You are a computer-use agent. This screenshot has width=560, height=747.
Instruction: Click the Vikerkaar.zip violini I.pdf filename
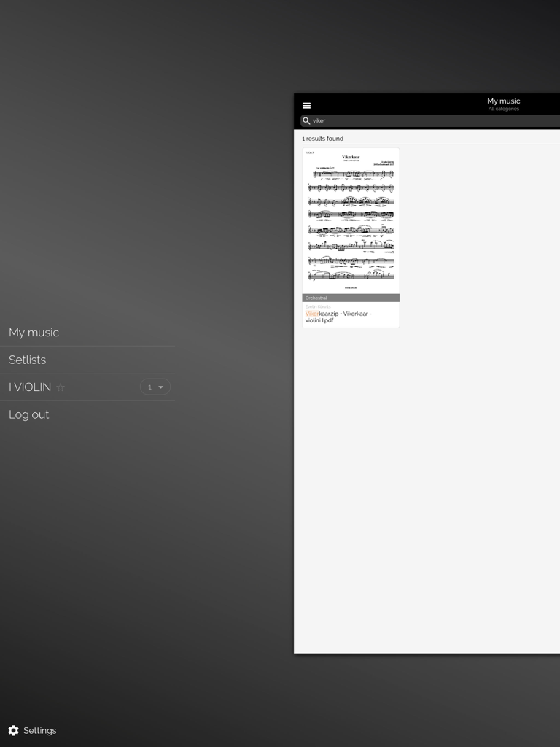pyautogui.click(x=338, y=317)
